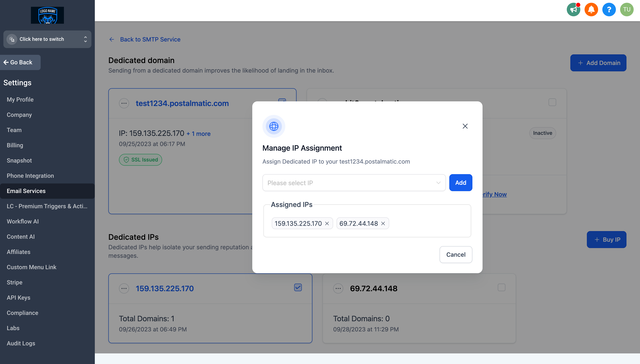Expand the + 1 more IPs link
Image resolution: width=640 pixels, height=364 pixels.
199,134
